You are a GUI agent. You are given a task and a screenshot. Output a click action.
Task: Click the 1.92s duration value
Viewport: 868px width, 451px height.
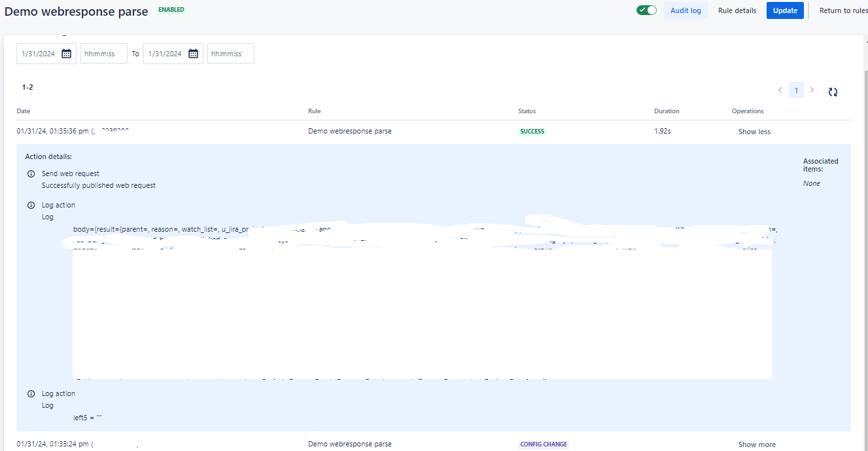[x=663, y=132]
